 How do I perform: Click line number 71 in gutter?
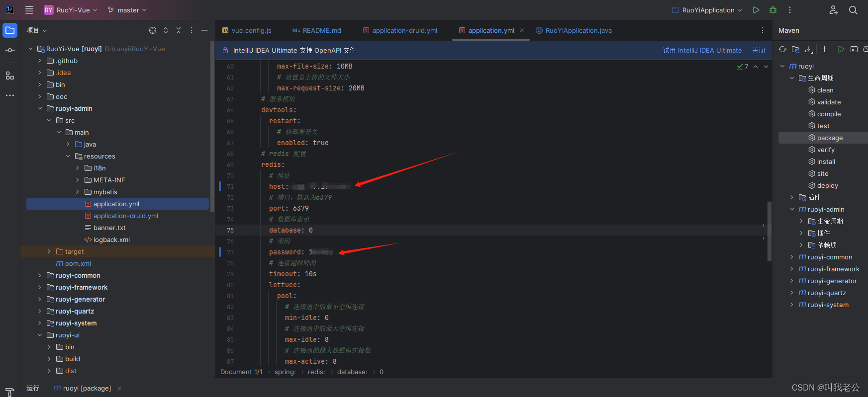pyautogui.click(x=230, y=186)
